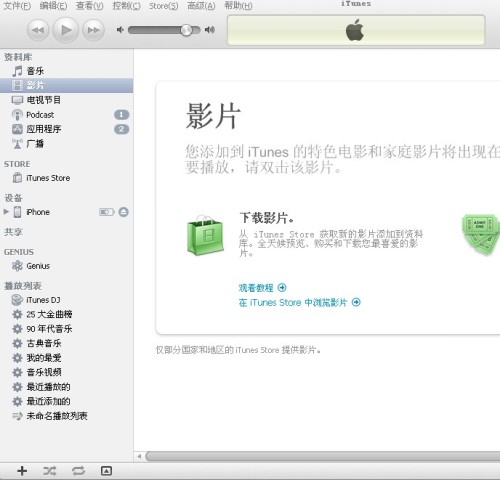Click the horizontal scrollbar left arrow
Viewport: 500px width, 480px height.
pos(139,456)
